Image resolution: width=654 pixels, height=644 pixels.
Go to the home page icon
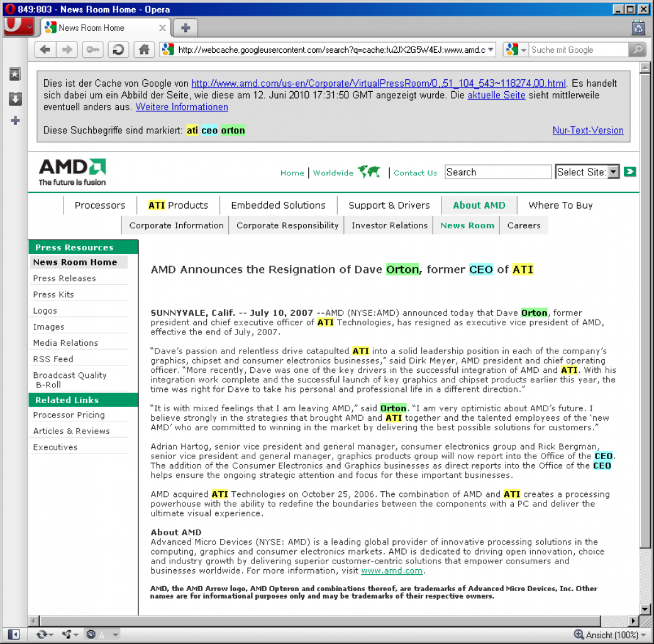[x=144, y=50]
